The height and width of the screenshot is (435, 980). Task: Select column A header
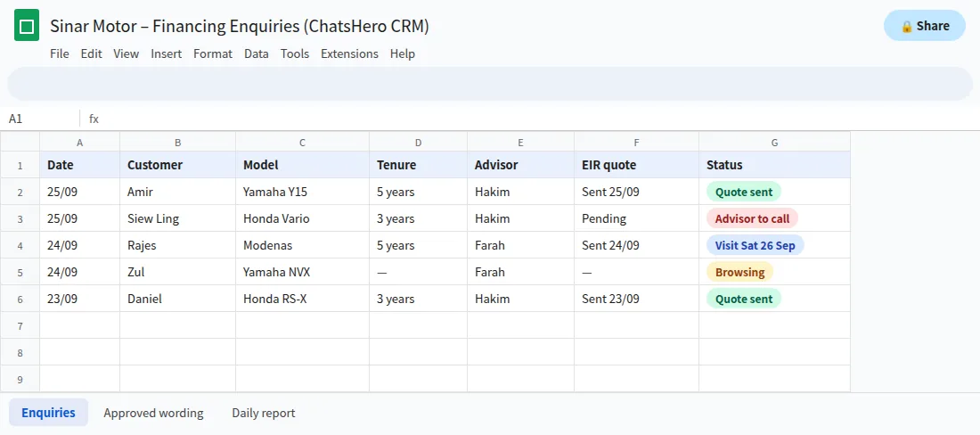(80, 143)
